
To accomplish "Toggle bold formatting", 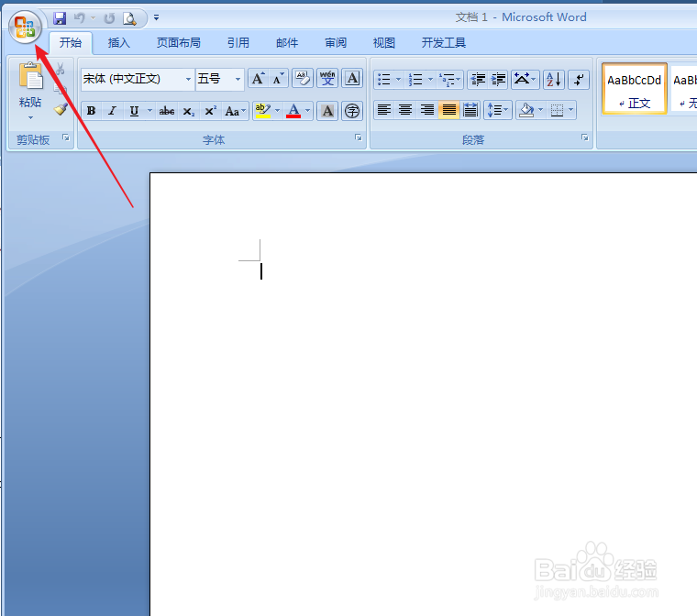I will click(91, 111).
